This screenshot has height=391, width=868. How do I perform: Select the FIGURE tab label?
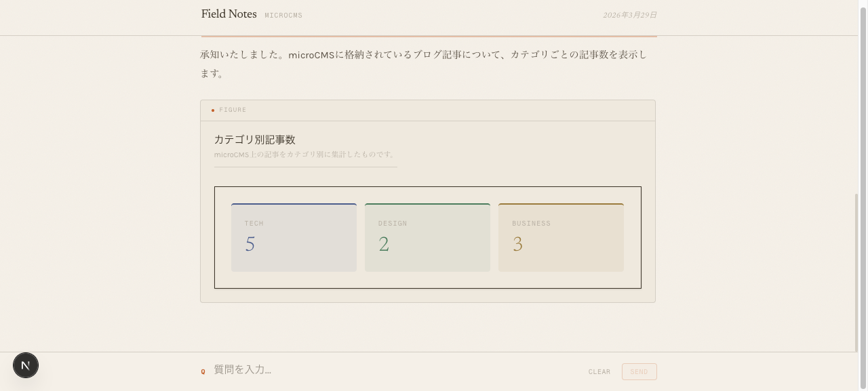coord(233,110)
